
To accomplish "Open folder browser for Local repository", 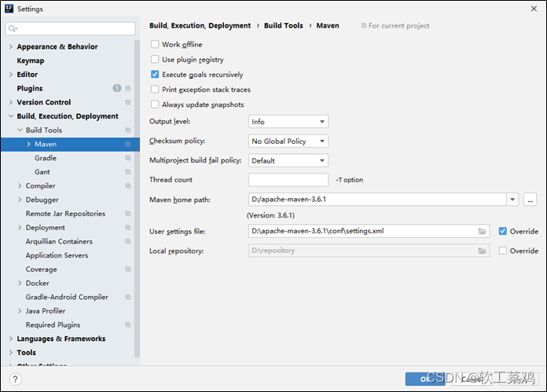I will (482, 251).
